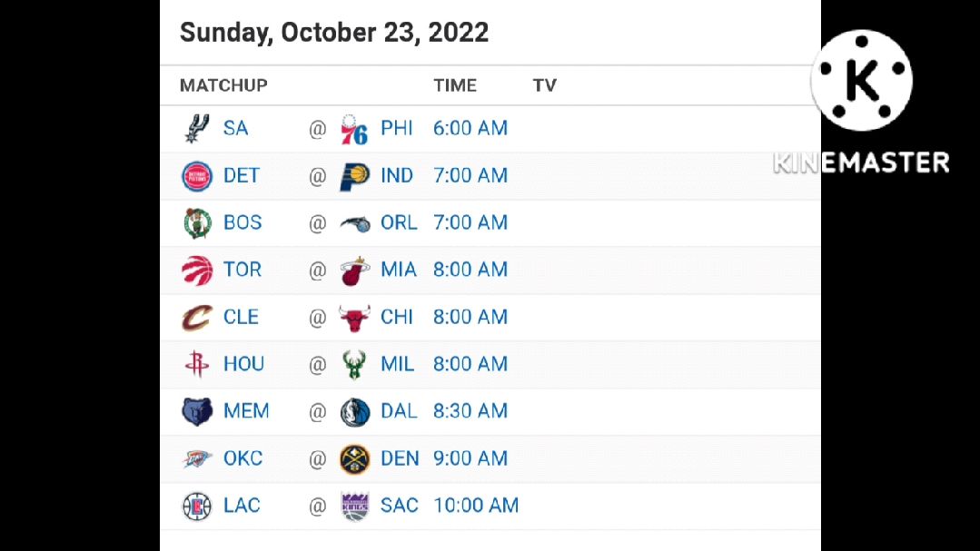This screenshot has width=980, height=551.
Task: Select the Milwaukee Bucks logo
Action: coord(354,365)
